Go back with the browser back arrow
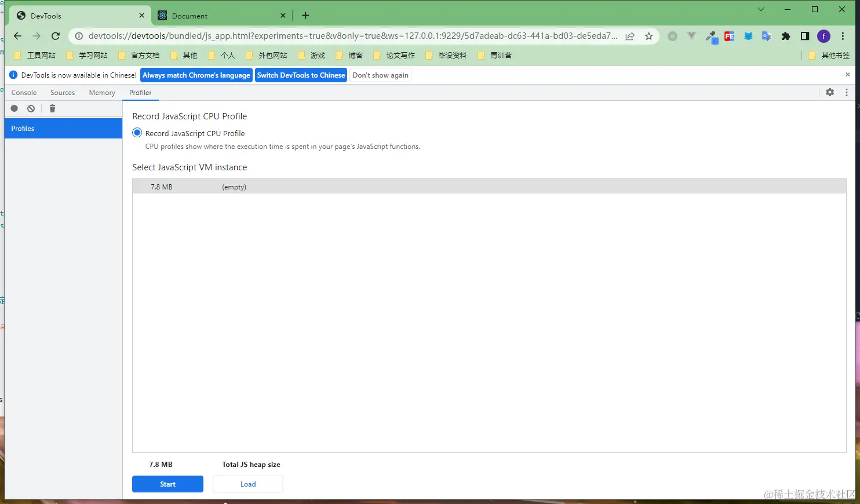The width and height of the screenshot is (860, 504). (x=17, y=36)
